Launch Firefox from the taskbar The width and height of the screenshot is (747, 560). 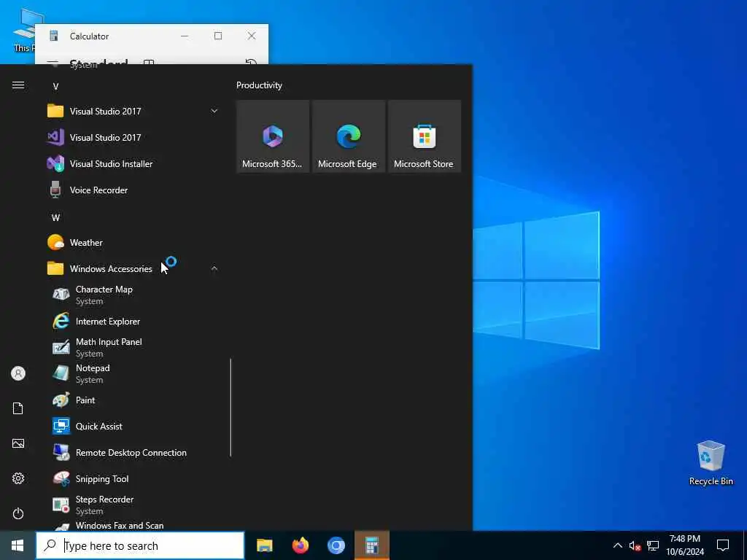click(x=300, y=545)
